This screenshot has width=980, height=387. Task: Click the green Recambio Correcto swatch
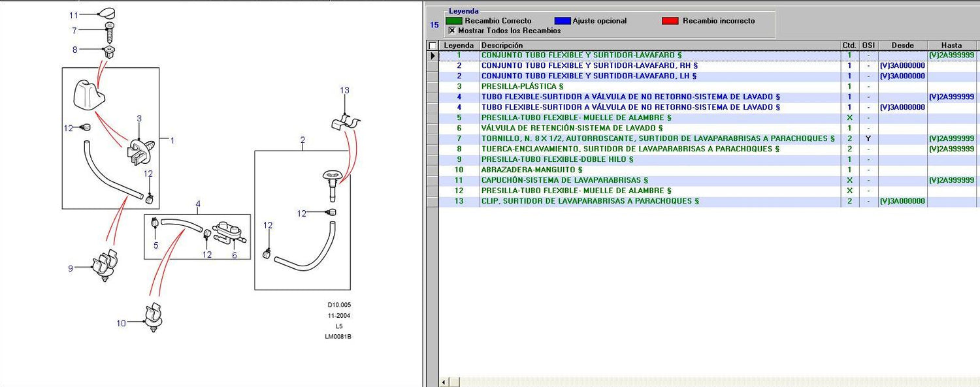click(453, 21)
